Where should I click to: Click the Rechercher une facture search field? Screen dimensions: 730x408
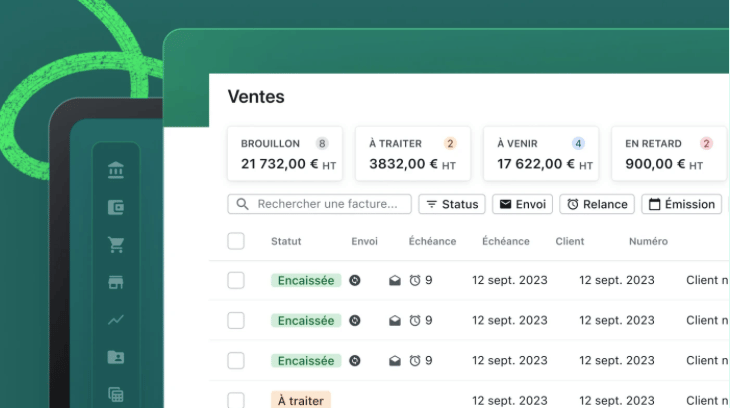320,204
